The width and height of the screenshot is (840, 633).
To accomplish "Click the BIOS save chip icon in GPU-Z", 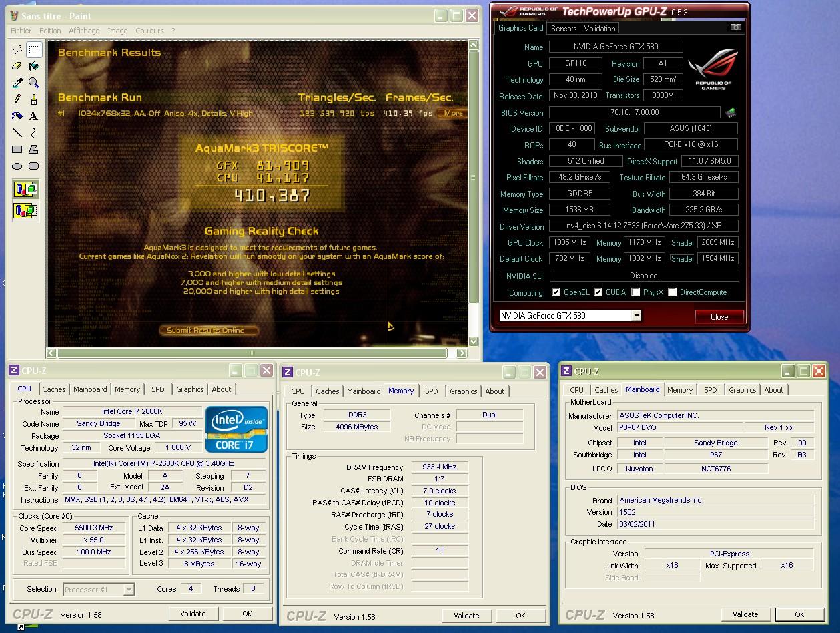I will point(731,113).
